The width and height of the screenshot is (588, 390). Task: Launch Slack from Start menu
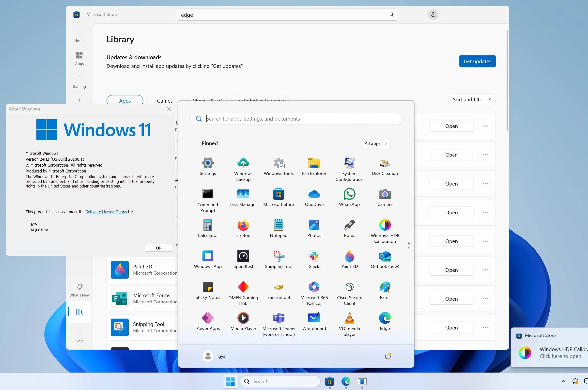(x=314, y=259)
